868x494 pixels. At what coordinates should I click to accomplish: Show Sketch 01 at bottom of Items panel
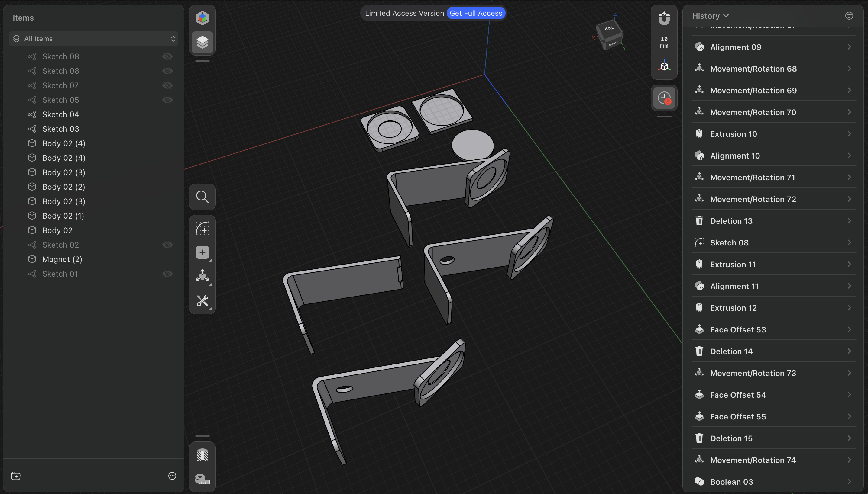pyautogui.click(x=167, y=274)
